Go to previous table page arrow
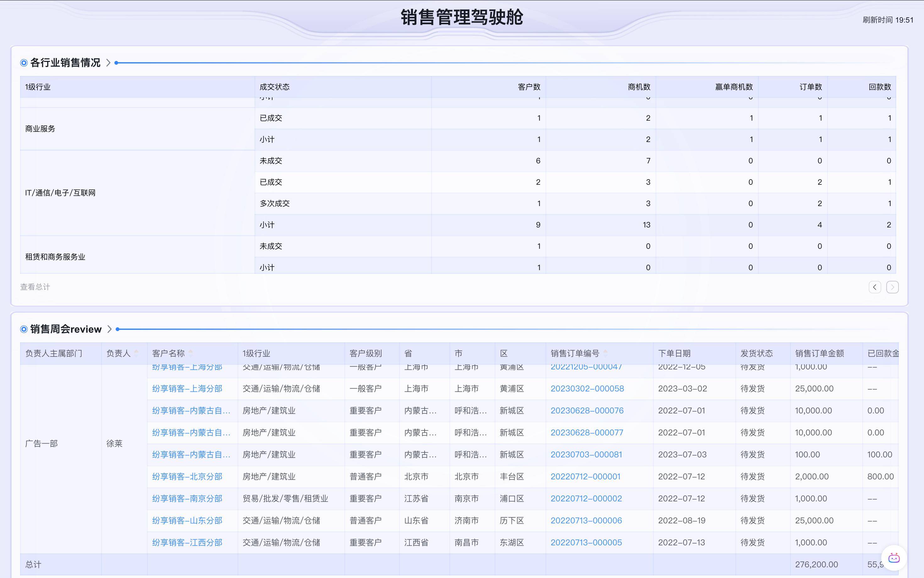924x578 pixels. pos(875,287)
